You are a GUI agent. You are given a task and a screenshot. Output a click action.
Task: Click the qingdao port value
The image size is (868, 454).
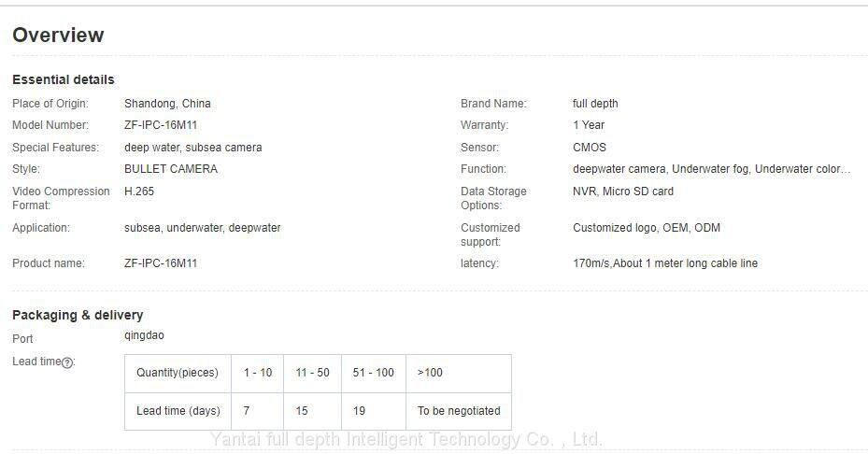tap(144, 335)
